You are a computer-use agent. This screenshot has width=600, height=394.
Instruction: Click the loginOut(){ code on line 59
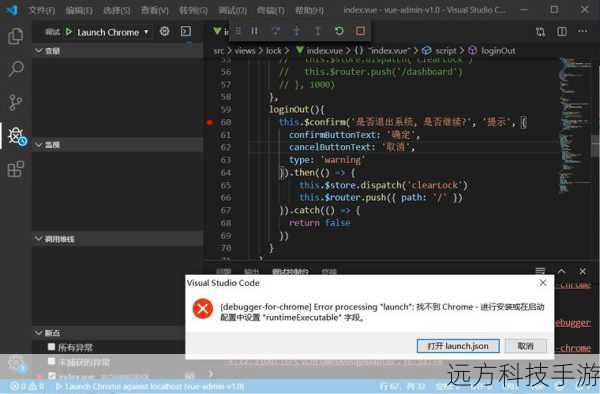pyautogui.click(x=297, y=109)
